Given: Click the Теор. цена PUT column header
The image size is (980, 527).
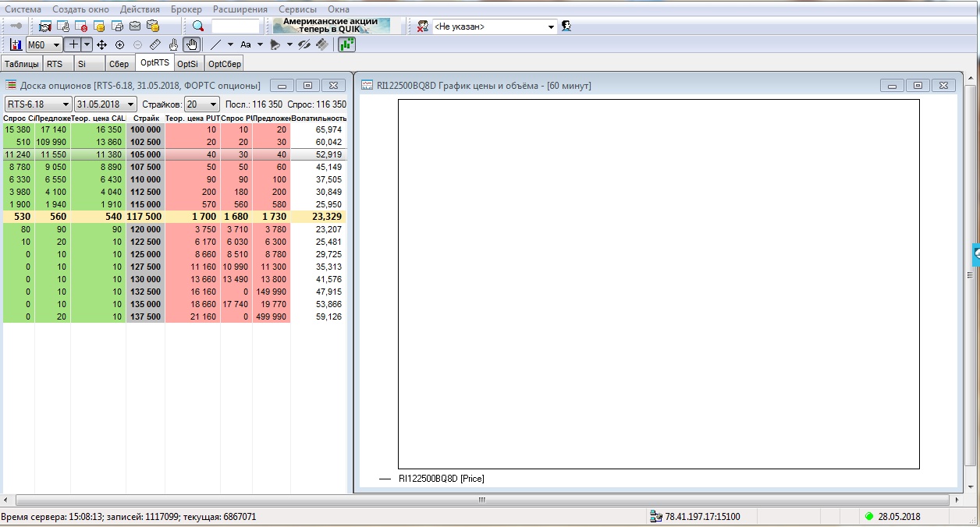Looking at the screenshot, I should pos(193,118).
